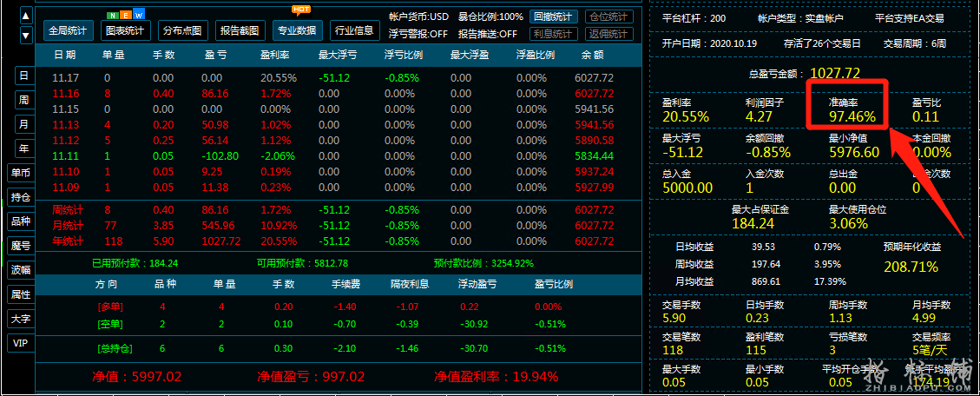This screenshot has height=396, width=980.
Task: Click the up arrow scroll button
Action: click(25, 16)
